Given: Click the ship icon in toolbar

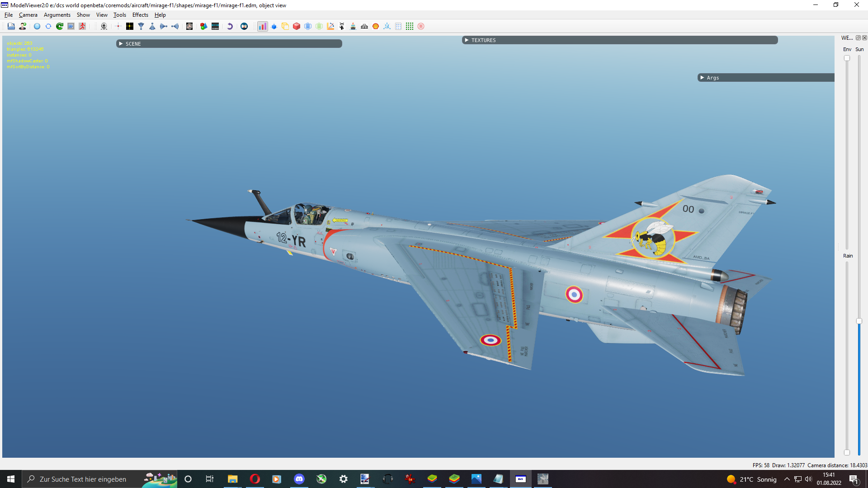Looking at the screenshot, I should [353, 26].
